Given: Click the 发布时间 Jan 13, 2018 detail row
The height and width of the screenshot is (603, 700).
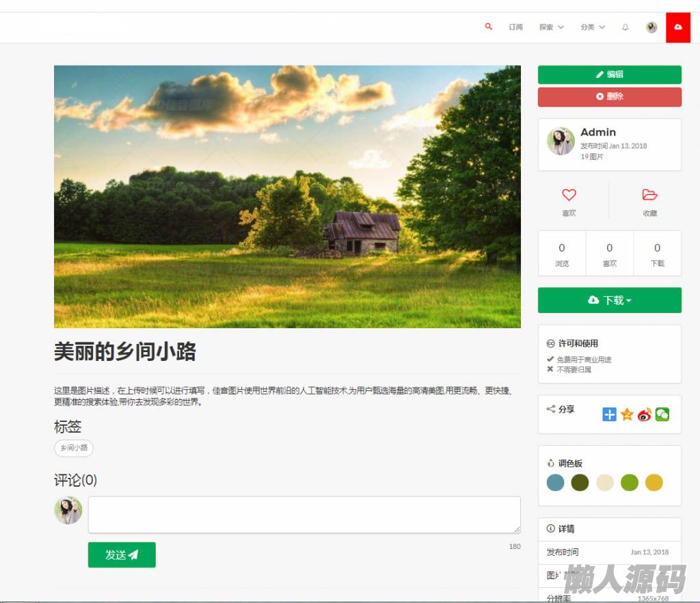Looking at the screenshot, I should 609,552.
